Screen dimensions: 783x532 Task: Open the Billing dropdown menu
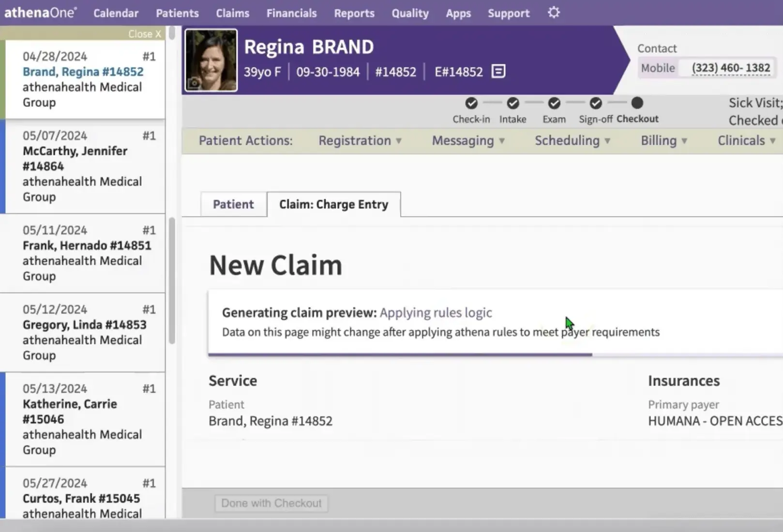click(663, 141)
